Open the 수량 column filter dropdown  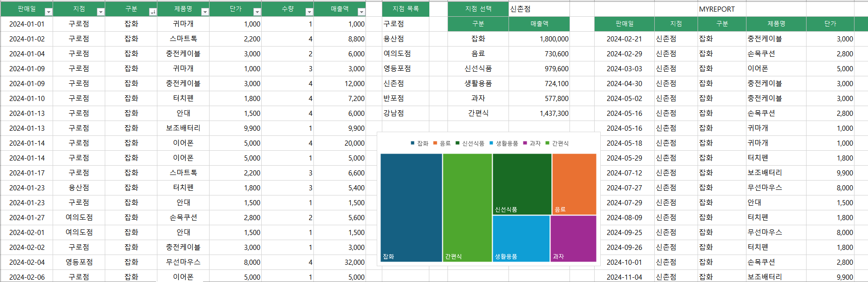pos(309,12)
